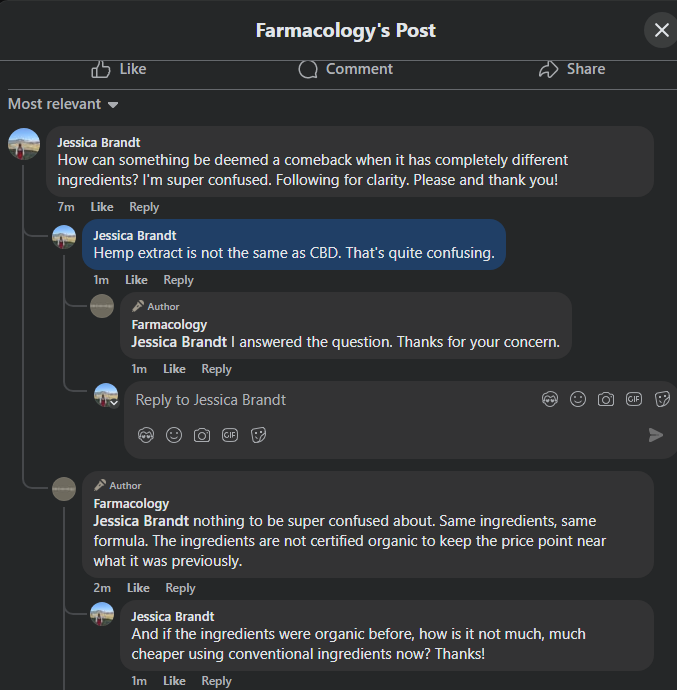Screen dimensions: 677x690
Task: Attach a photo using the camera icon below the reply placeholder
Action: pyautogui.click(x=202, y=435)
